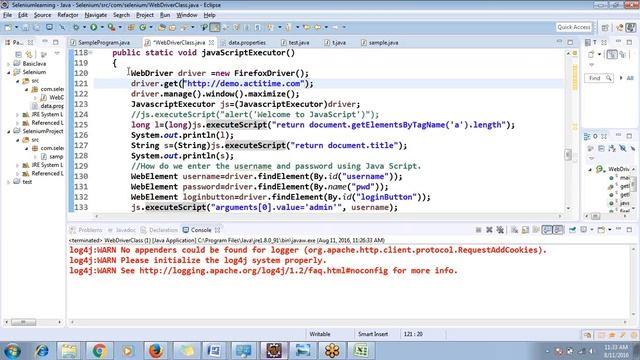Click the Find field in Task List

coord(599,78)
